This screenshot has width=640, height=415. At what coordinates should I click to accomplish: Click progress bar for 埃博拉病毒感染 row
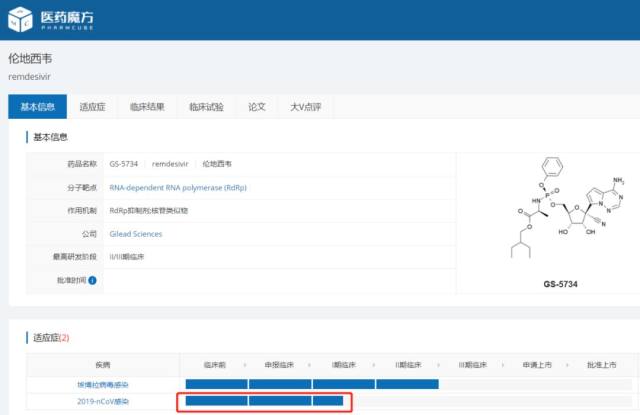coord(312,384)
